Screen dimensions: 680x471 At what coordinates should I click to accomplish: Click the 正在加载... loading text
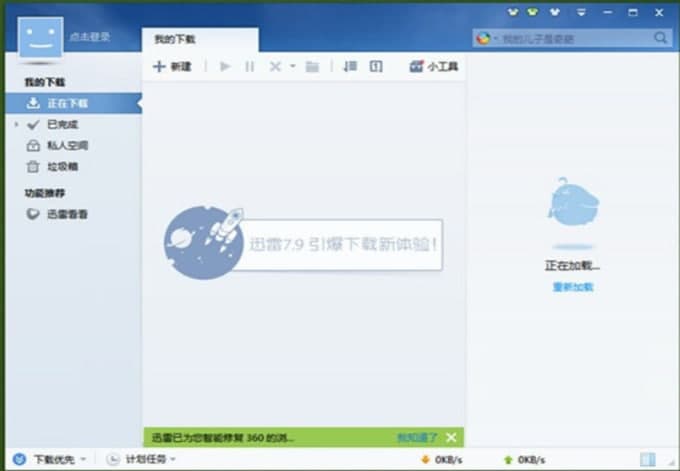[572, 265]
